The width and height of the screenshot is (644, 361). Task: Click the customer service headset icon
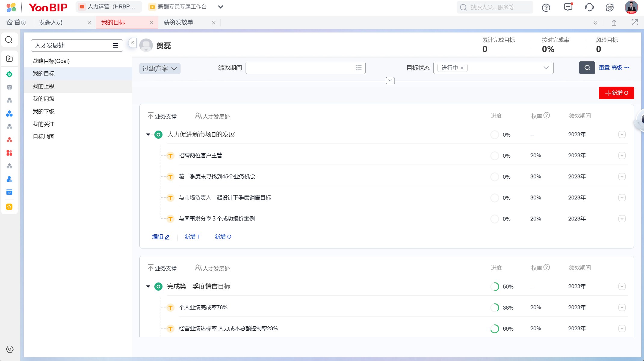[x=589, y=7]
